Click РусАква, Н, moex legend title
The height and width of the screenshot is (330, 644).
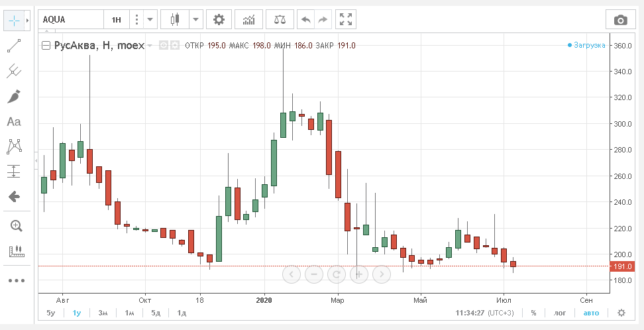(x=99, y=45)
